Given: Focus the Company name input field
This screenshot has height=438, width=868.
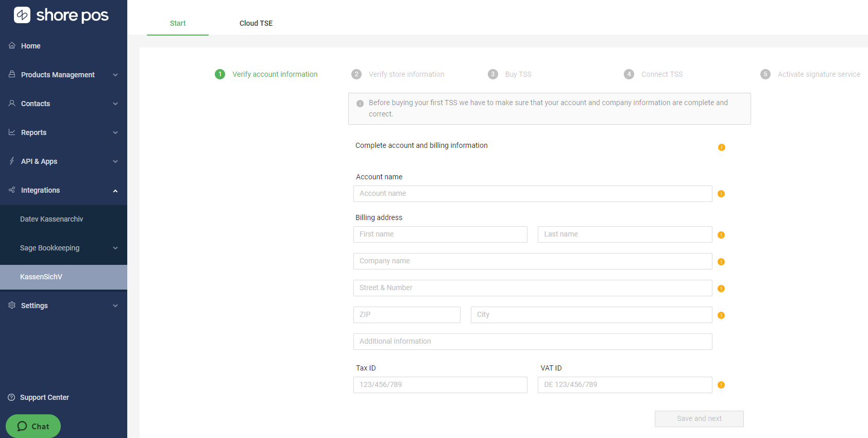Looking at the screenshot, I should pos(533,261).
